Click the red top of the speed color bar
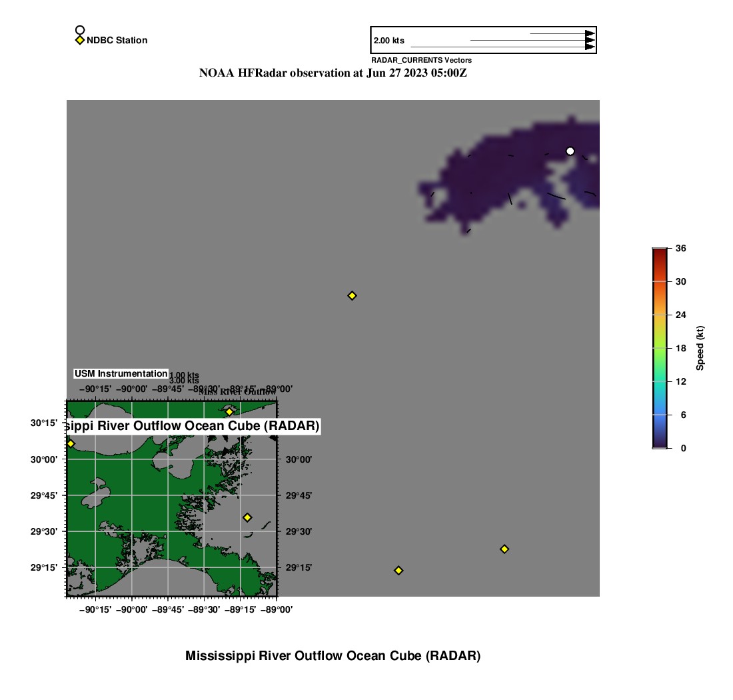This screenshot has height=700, width=733. tap(660, 251)
